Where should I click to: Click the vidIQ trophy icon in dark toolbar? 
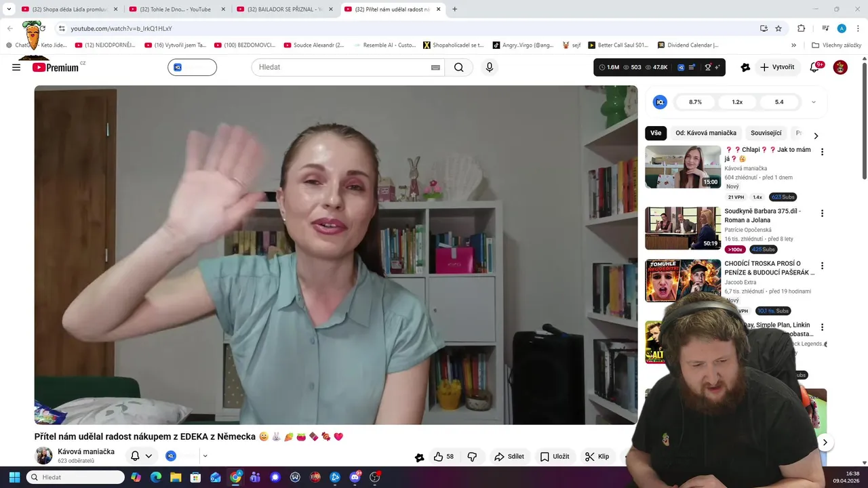point(708,67)
